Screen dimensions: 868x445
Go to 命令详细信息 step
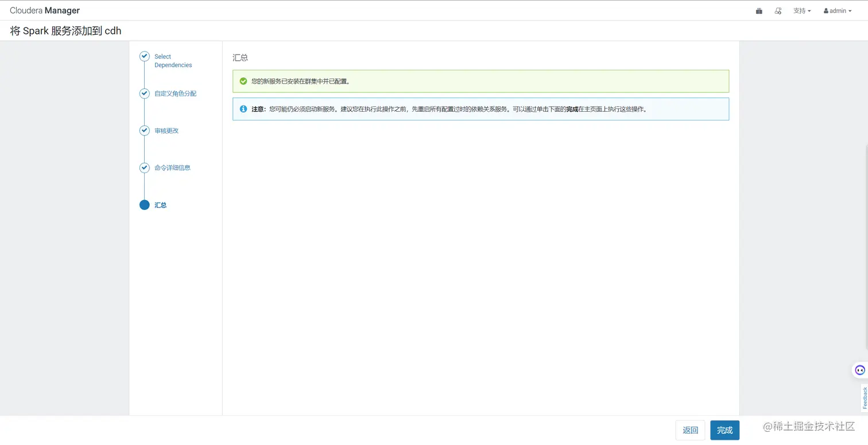[x=172, y=168]
